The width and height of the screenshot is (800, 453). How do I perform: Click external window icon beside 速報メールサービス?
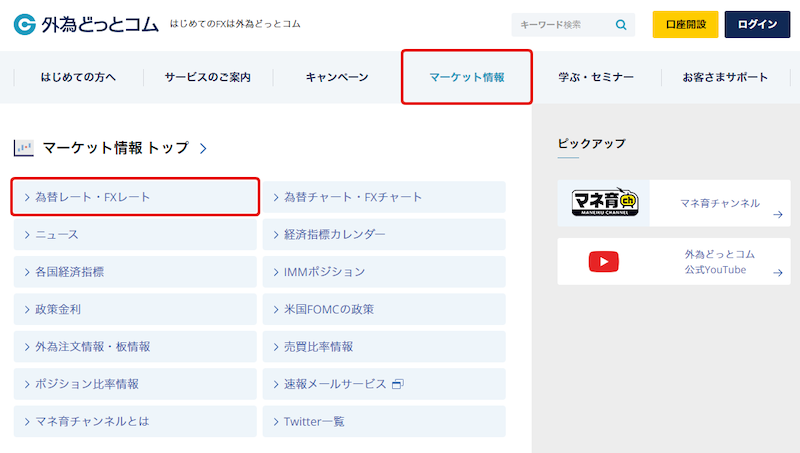(398, 384)
